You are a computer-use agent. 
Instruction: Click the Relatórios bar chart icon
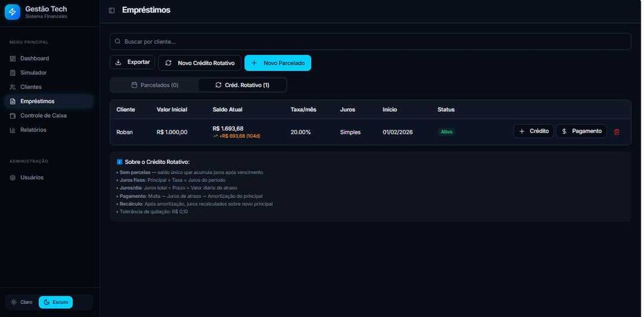13,130
